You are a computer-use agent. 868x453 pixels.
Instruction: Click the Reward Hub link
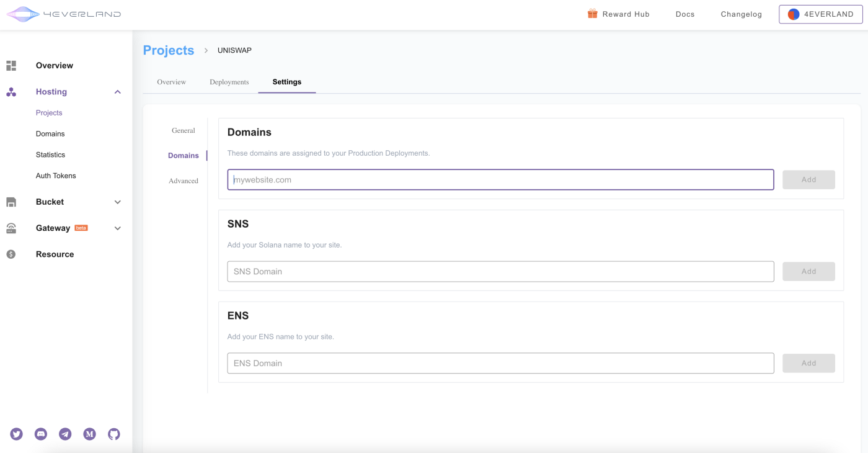[626, 14]
